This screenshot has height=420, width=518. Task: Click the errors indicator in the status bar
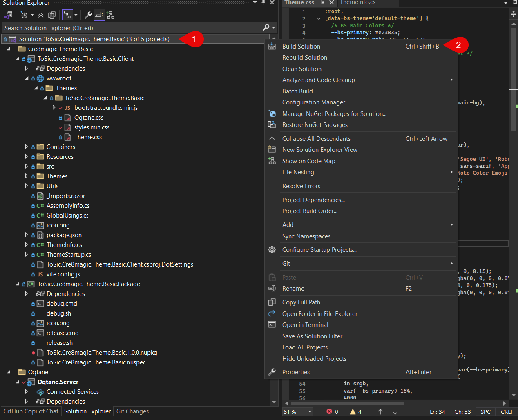tap(333, 412)
